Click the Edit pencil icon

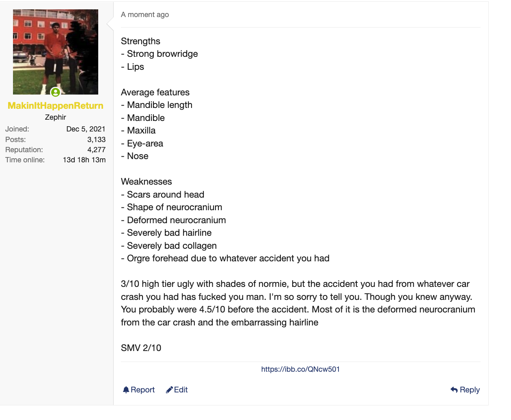169,390
